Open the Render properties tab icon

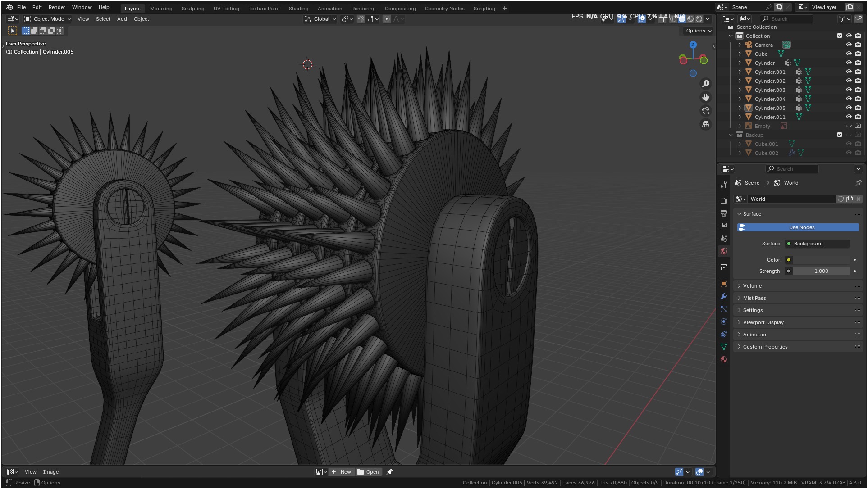[x=724, y=200]
